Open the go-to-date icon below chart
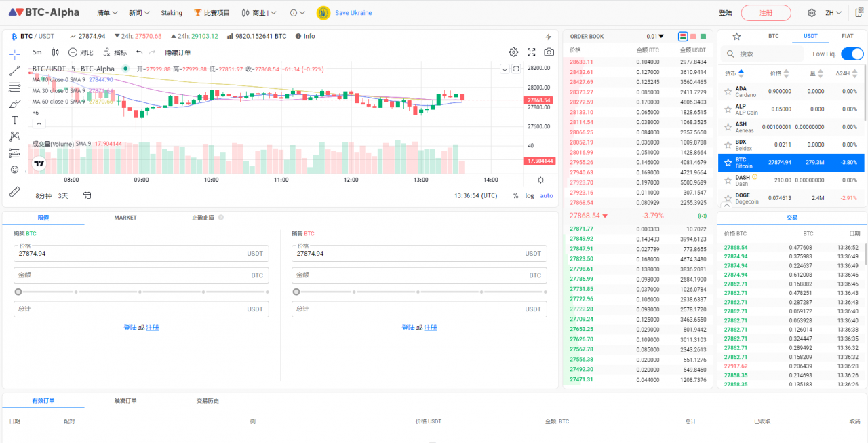 coord(87,195)
